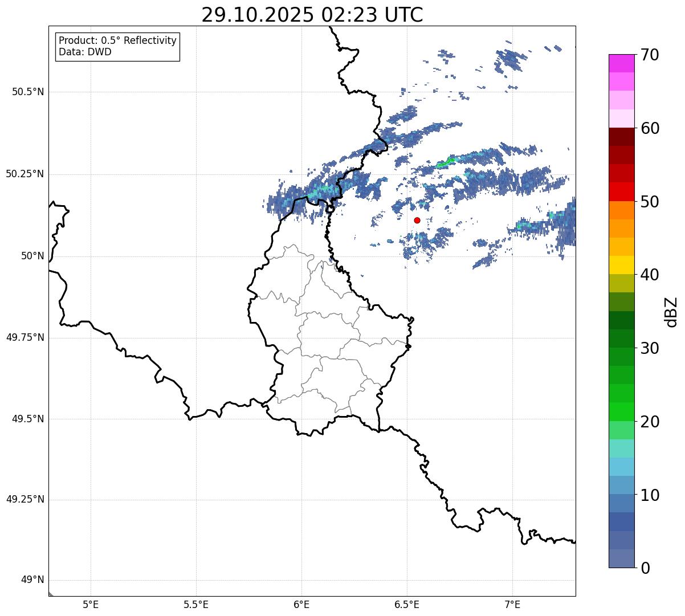Image resolution: width=685 pixels, height=616 pixels.
Task: Click the colorbar 60 tick label
Action: coord(650,128)
